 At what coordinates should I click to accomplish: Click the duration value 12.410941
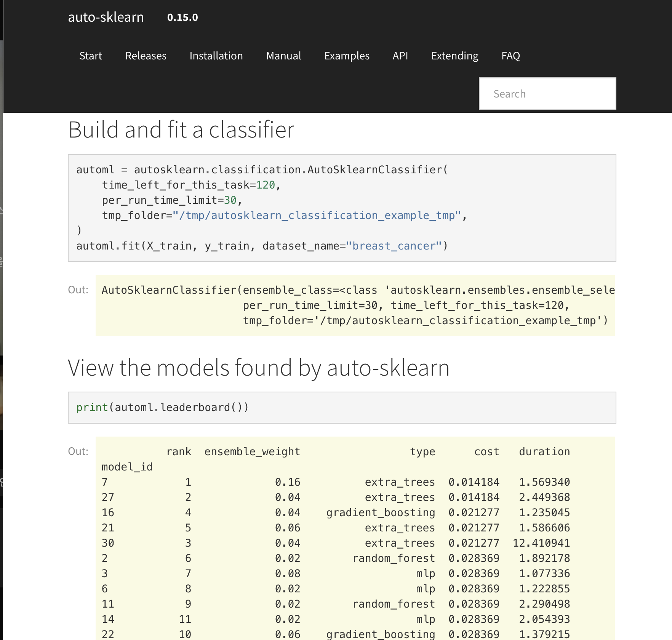point(541,543)
